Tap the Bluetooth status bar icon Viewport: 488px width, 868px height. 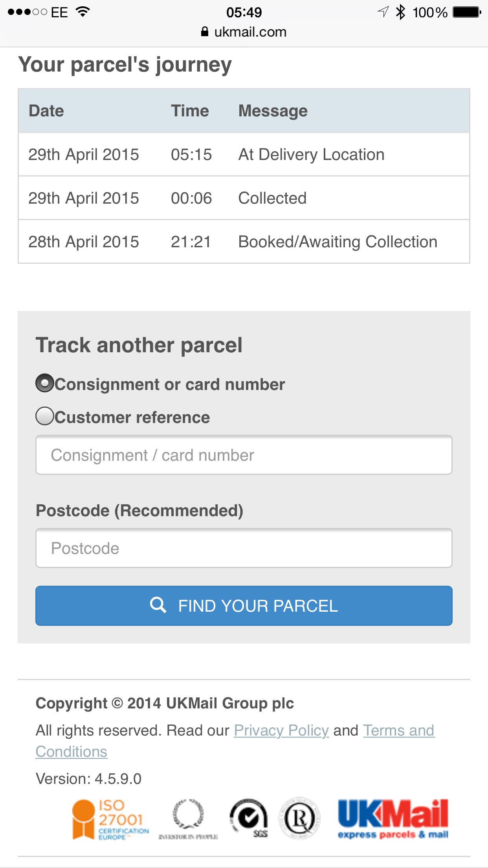point(400,12)
